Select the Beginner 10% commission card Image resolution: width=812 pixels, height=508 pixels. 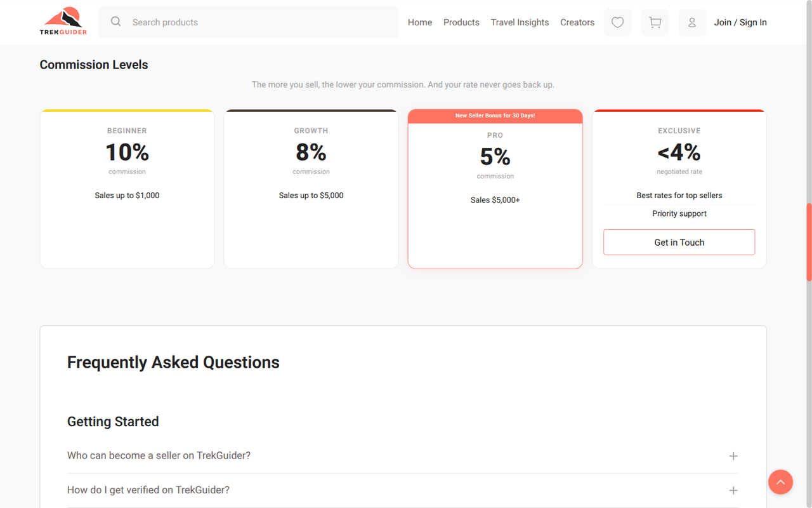pyautogui.click(x=127, y=189)
